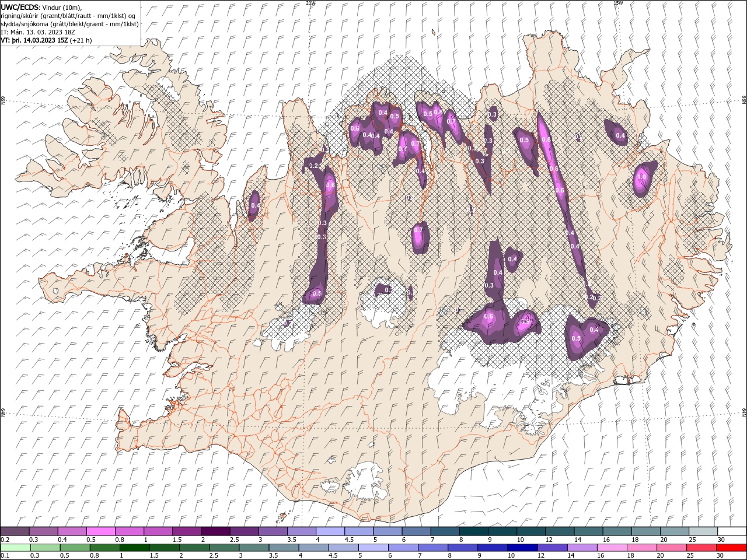Select the white upper swatch after 30
Image resolution: width=747 pixels, height=560 pixels.
732,531
